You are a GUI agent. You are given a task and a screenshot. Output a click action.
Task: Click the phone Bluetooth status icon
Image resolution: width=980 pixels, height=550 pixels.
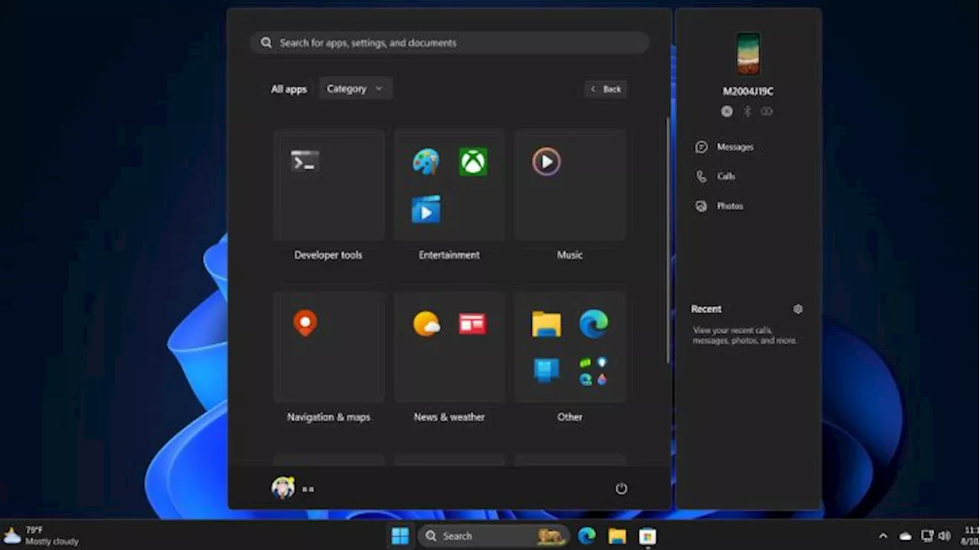[x=747, y=111]
